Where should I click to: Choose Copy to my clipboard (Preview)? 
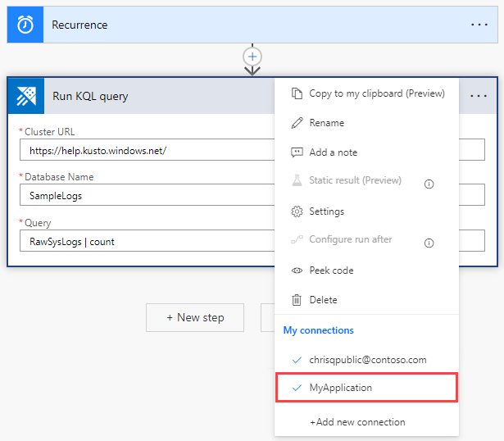point(376,93)
